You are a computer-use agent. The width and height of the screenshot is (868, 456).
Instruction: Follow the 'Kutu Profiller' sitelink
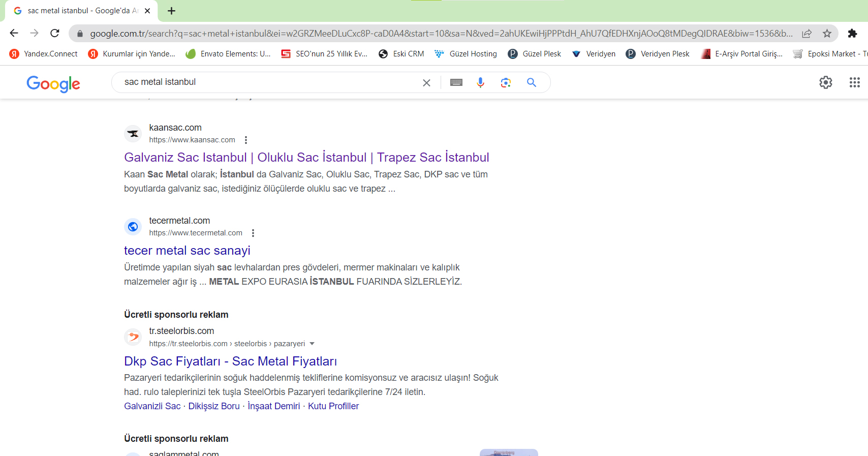[x=333, y=406]
